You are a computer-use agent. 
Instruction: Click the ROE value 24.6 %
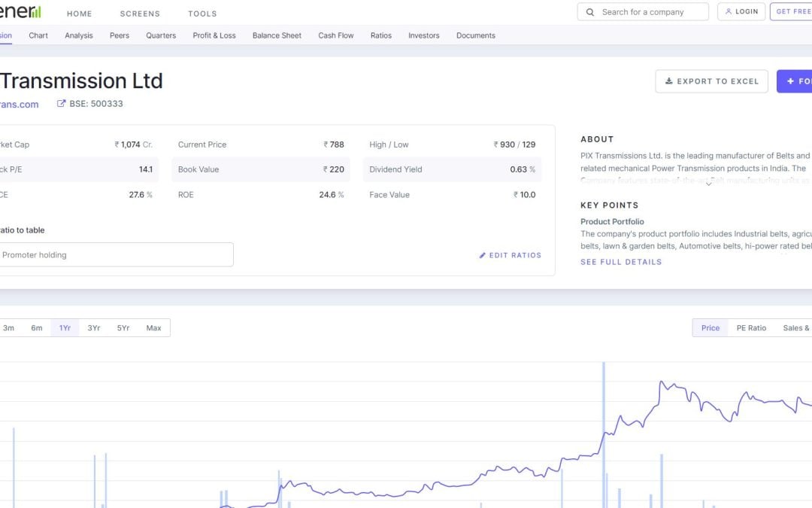[x=332, y=195]
